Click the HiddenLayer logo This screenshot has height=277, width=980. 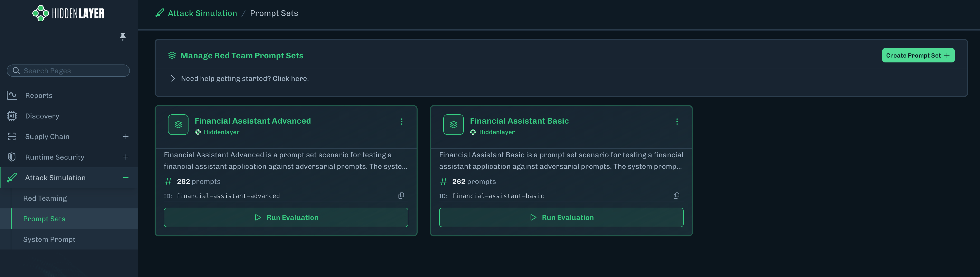69,13
